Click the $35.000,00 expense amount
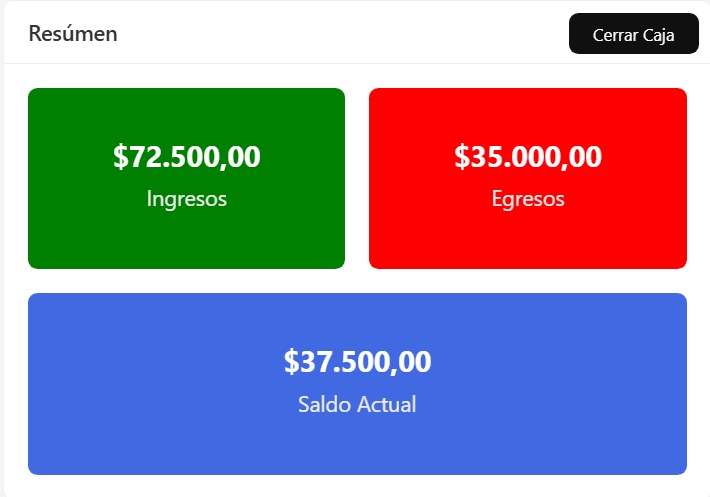The width and height of the screenshot is (710, 497). click(x=528, y=157)
